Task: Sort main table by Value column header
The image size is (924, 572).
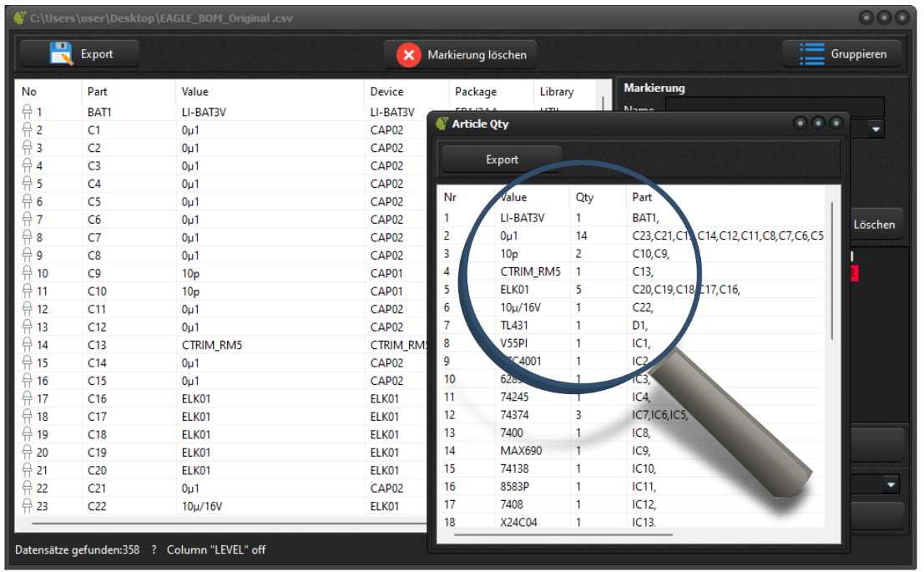Action: tap(194, 92)
